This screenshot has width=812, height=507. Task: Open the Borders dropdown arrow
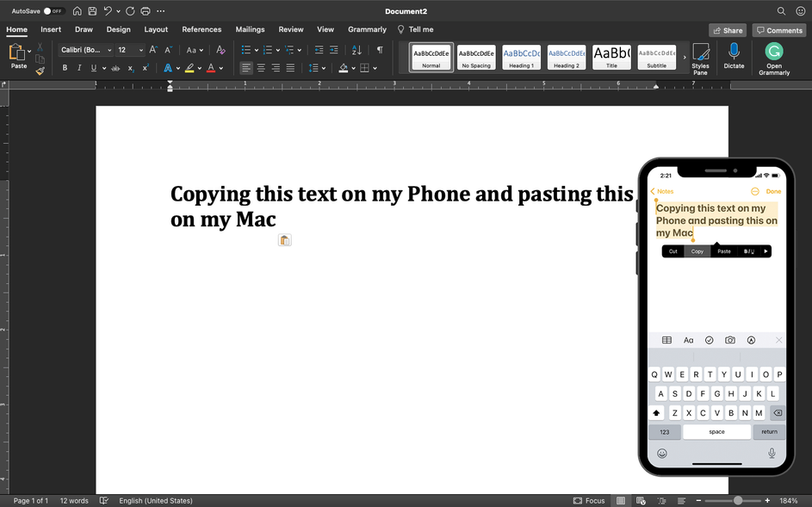375,68
